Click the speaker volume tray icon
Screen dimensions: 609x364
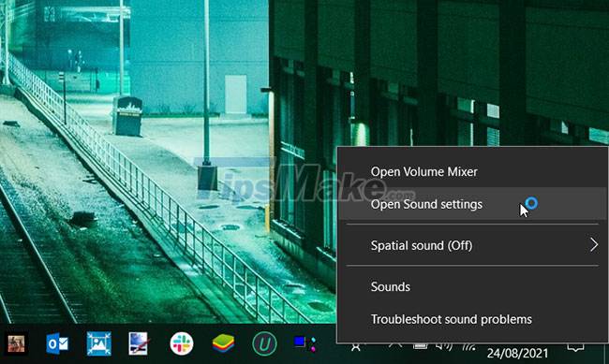[444, 346]
